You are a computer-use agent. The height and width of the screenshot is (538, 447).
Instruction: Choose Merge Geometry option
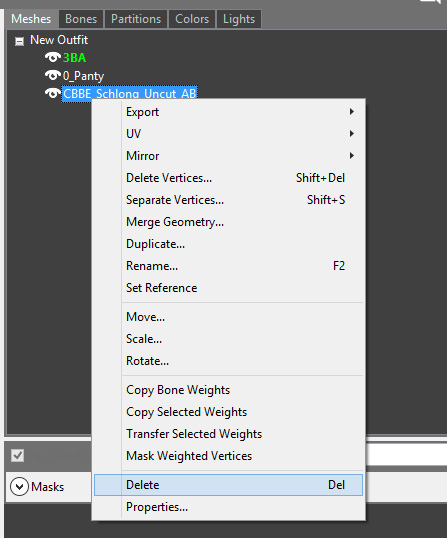pos(228,222)
